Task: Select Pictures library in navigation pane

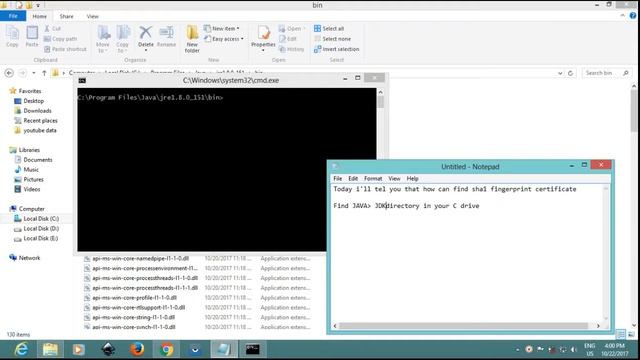Action: point(29,179)
